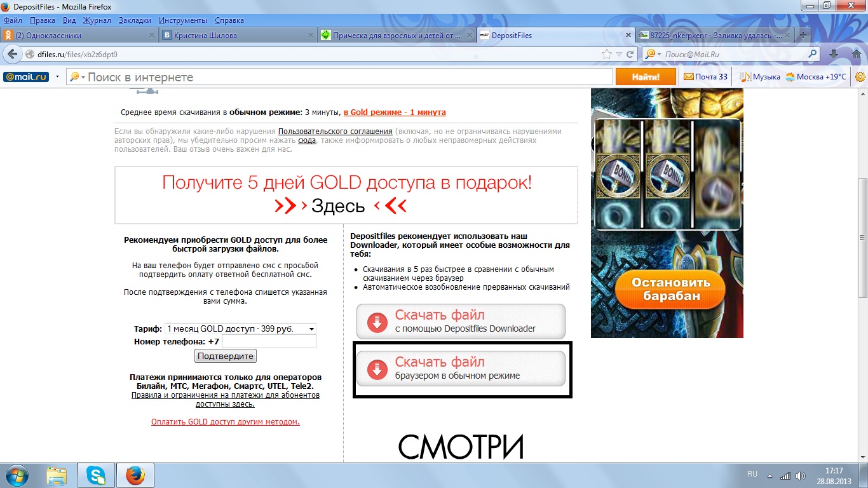
Task: Click the slot machine reels in the ad
Action: 667,174
